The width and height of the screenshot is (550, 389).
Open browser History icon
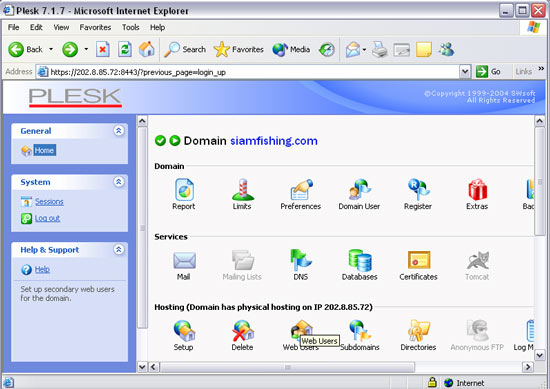coord(327,49)
